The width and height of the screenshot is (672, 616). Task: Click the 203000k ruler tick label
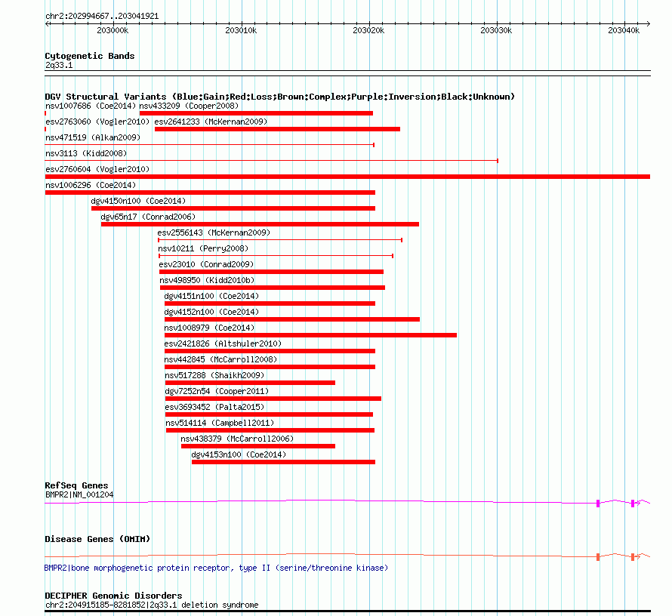pos(113,30)
